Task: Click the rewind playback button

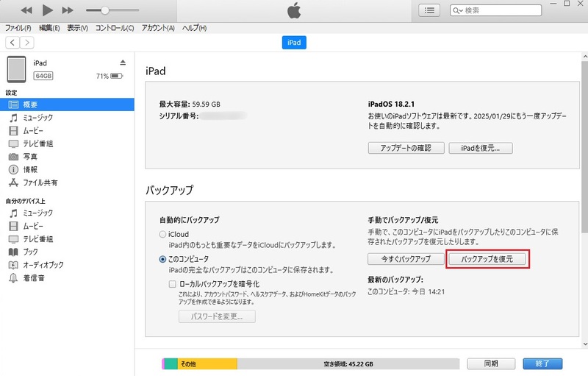Action: pyautogui.click(x=26, y=10)
